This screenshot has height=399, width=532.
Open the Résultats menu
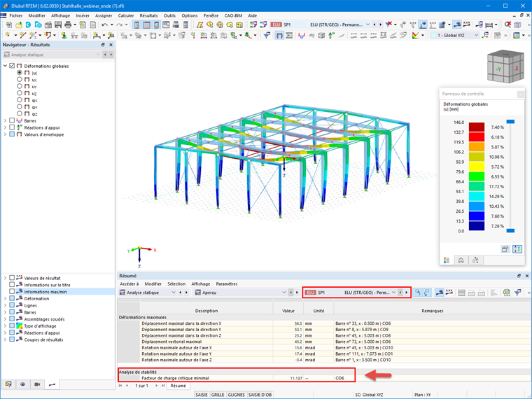click(x=148, y=15)
